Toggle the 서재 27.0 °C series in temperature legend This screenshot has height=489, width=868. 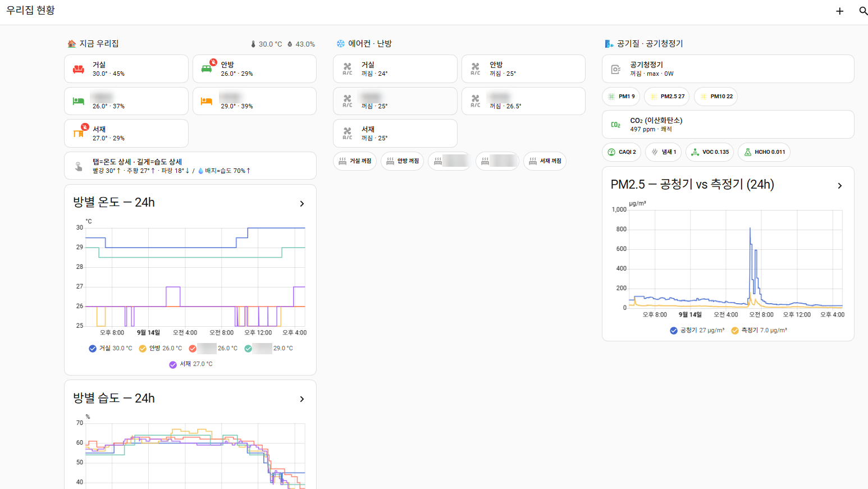191,364
